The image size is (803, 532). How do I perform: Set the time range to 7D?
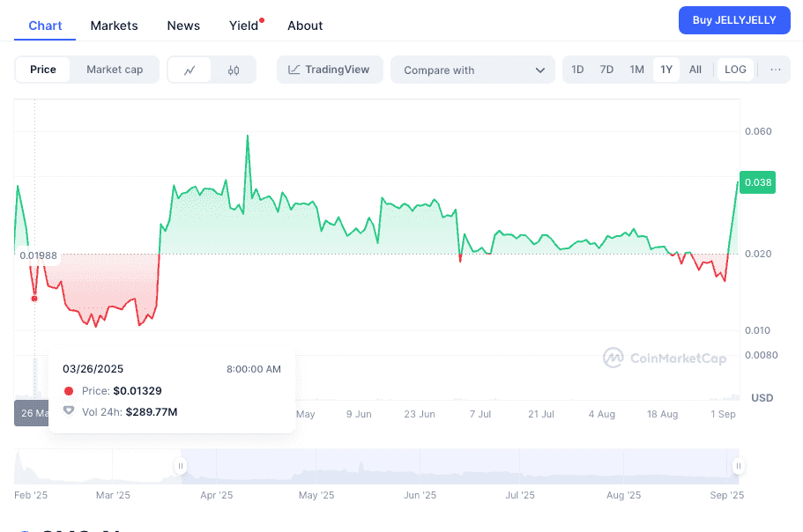click(606, 70)
